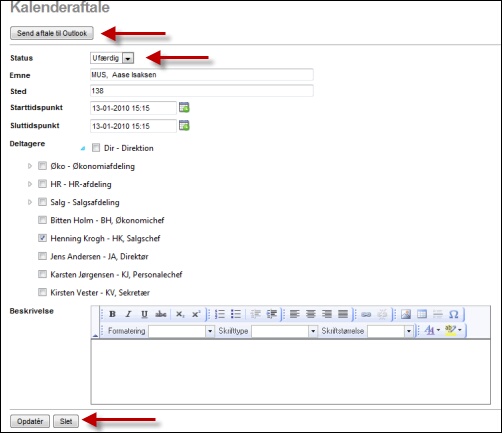Click the Emne subject text field
The height and width of the screenshot is (433, 502).
(x=202, y=75)
